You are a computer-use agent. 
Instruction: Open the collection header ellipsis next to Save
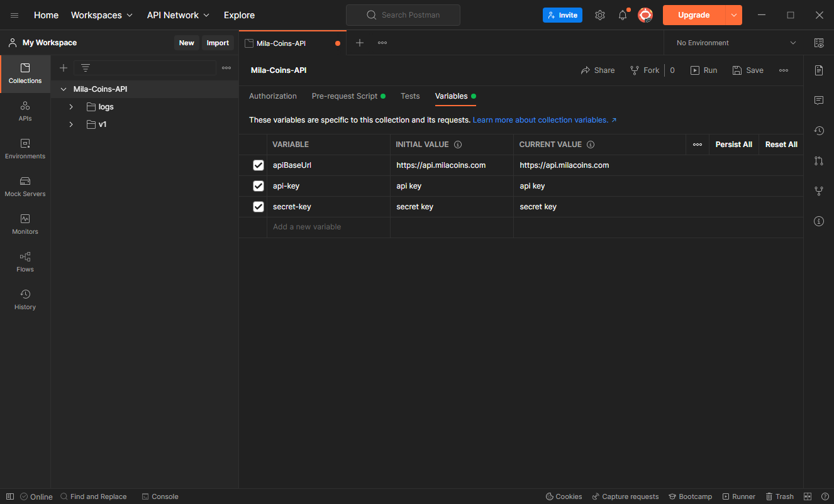coord(784,70)
